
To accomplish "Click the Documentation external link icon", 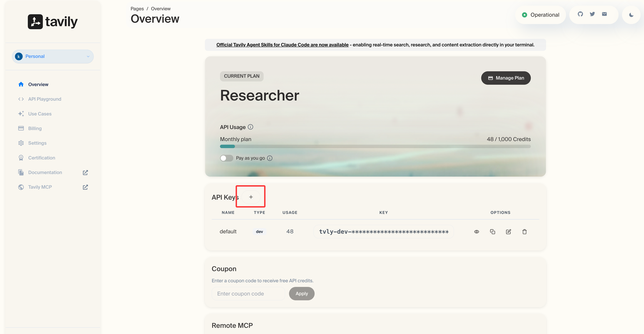I will coord(85,173).
